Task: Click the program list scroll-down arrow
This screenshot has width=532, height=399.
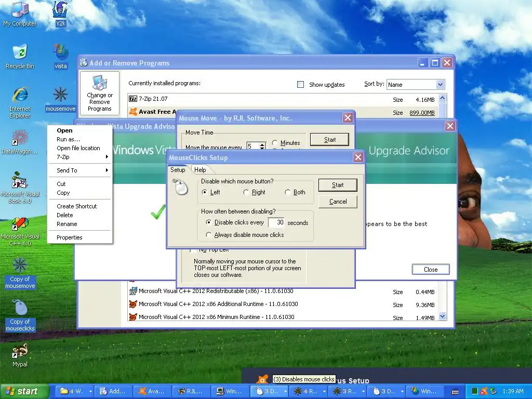Action: coord(442,316)
